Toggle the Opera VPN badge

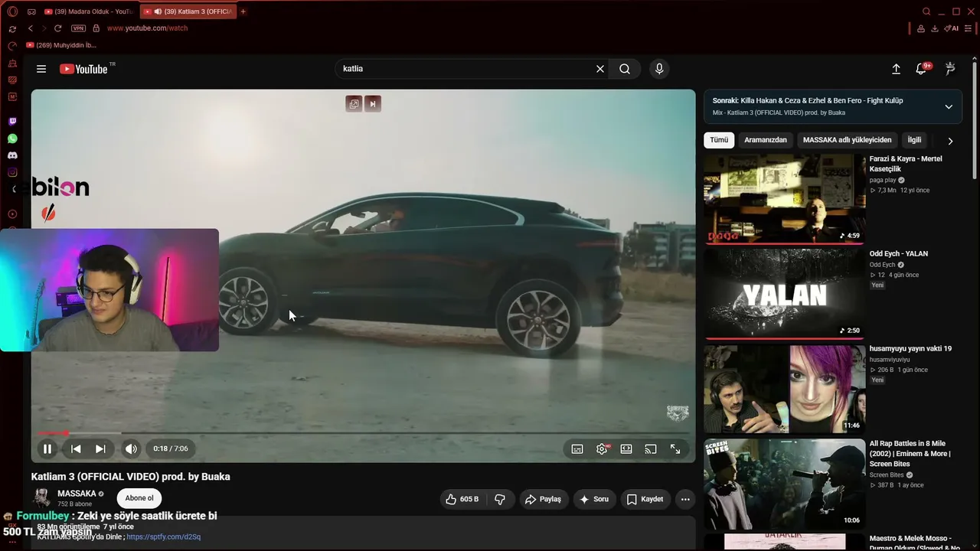click(x=78, y=28)
